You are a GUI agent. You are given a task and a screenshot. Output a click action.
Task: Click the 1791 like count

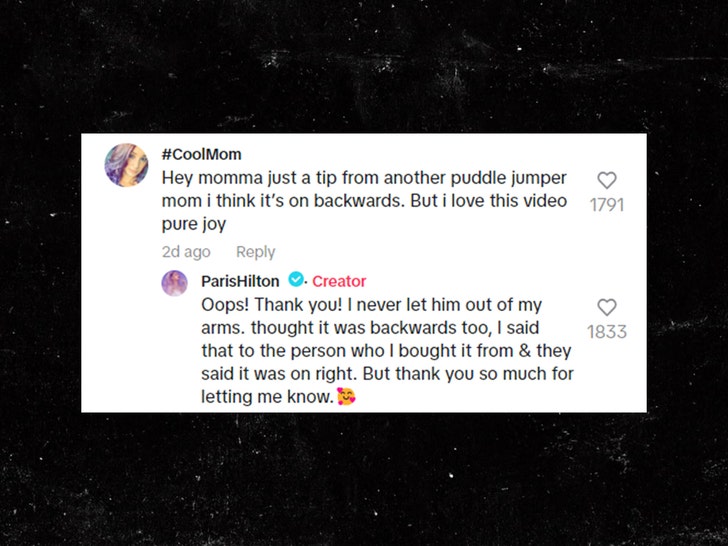pyautogui.click(x=606, y=205)
